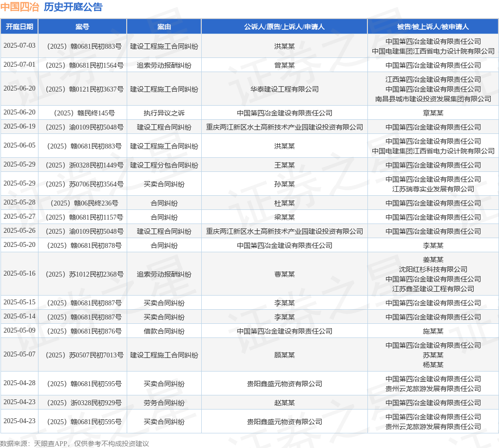The image size is (499, 448).
Task: Select case number (2025)赣0681民初1564号
Action: point(84,65)
